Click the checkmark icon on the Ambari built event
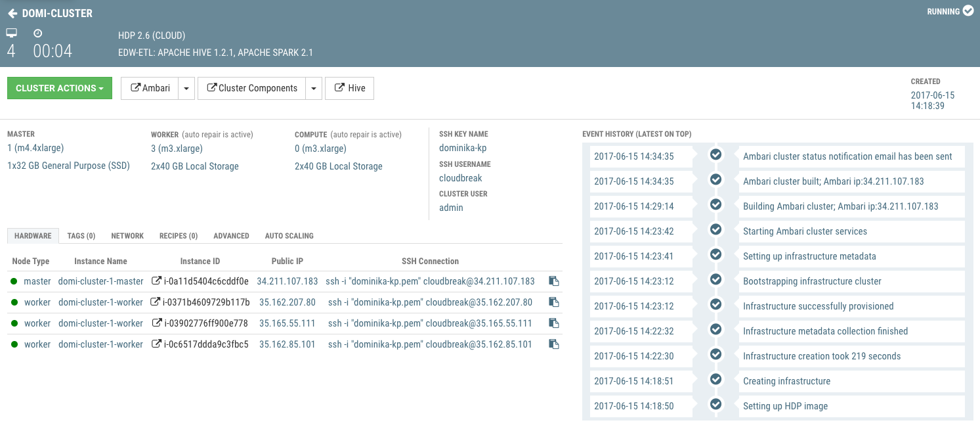Image resolution: width=980 pixels, height=433 pixels. 715,179
